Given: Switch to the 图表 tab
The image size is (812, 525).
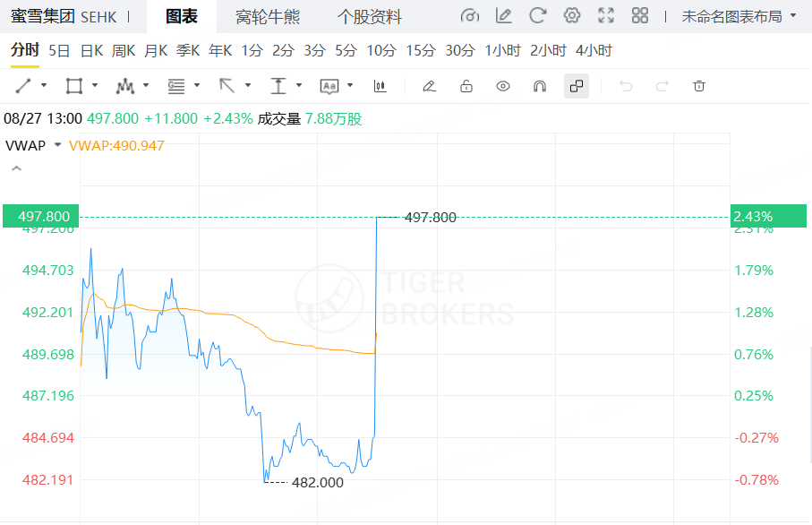Looking at the screenshot, I should [x=181, y=17].
